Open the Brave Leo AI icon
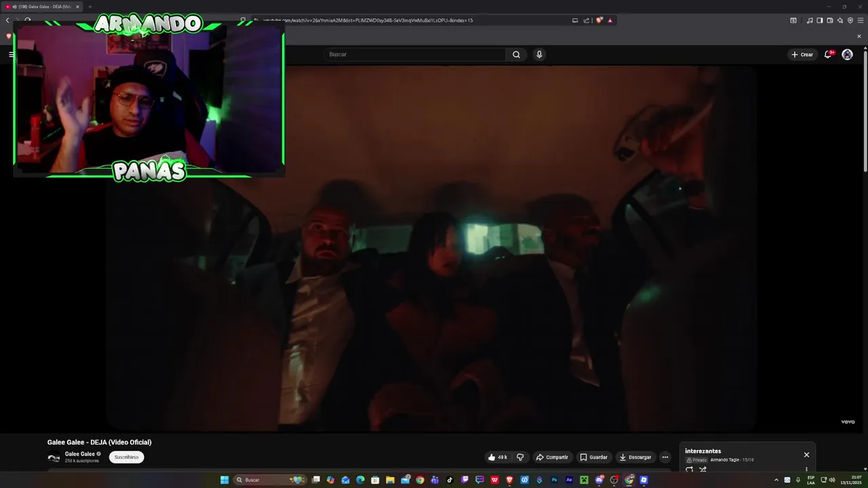Viewport: 868px width, 488px height. 840,20
